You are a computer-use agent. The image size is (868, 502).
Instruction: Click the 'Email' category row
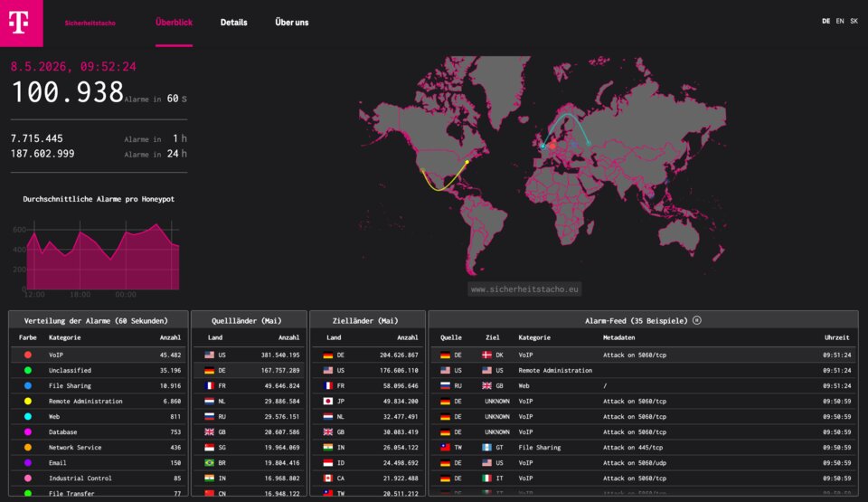pyautogui.click(x=99, y=463)
